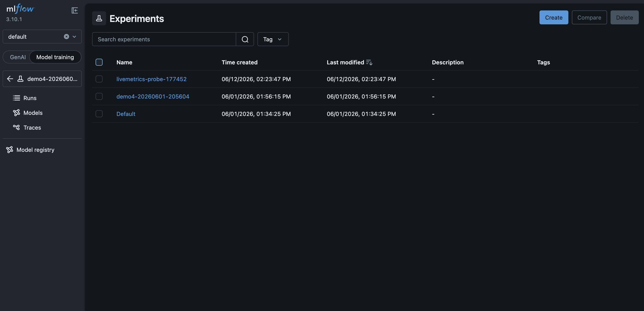This screenshot has width=644, height=311.
Task: Click last modified 06/01/2026, 01:34:25 PM
Action: coord(361,114)
